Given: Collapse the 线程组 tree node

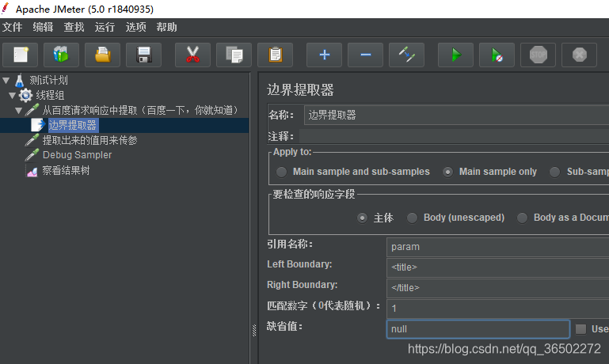Looking at the screenshot, I should click(12, 96).
